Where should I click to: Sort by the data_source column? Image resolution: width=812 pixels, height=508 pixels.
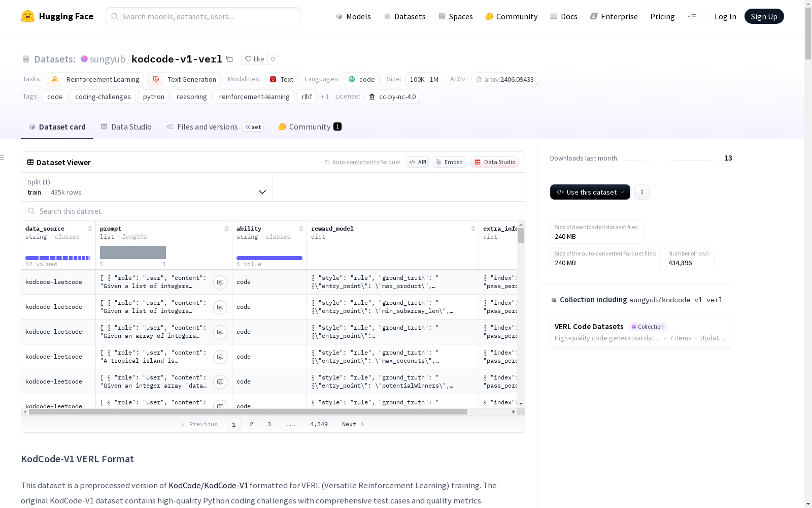pyautogui.click(x=90, y=229)
